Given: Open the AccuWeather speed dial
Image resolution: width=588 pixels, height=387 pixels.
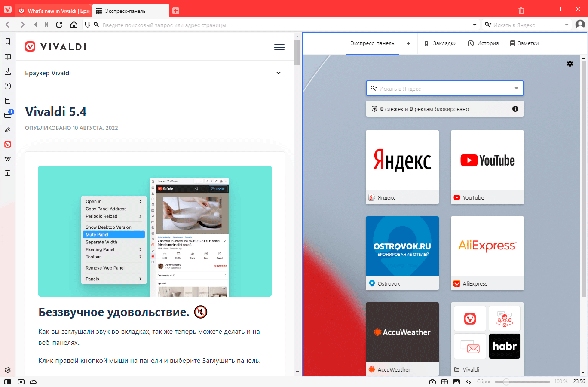Looking at the screenshot, I should click(x=402, y=339).
